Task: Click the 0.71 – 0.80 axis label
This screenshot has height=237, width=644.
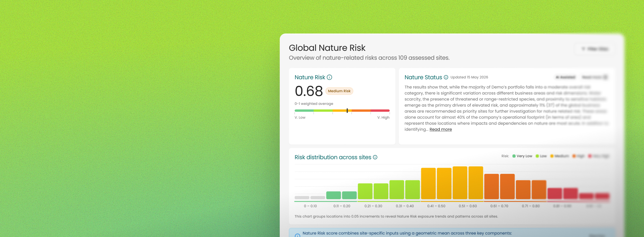Action: pyautogui.click(x=531, y=206)
